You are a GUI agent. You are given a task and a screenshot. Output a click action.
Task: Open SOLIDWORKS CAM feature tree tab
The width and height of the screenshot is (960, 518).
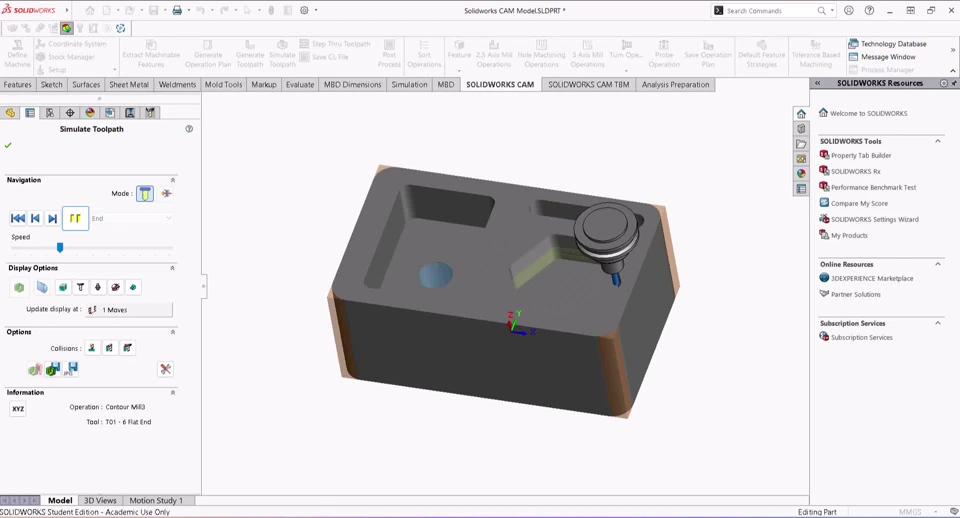tap(110, 113)
